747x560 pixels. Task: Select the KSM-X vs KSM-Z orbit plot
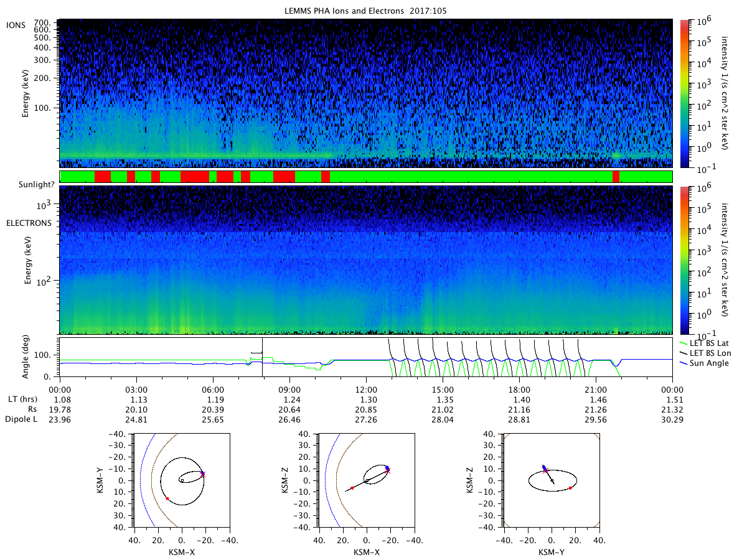click(366, 480)
